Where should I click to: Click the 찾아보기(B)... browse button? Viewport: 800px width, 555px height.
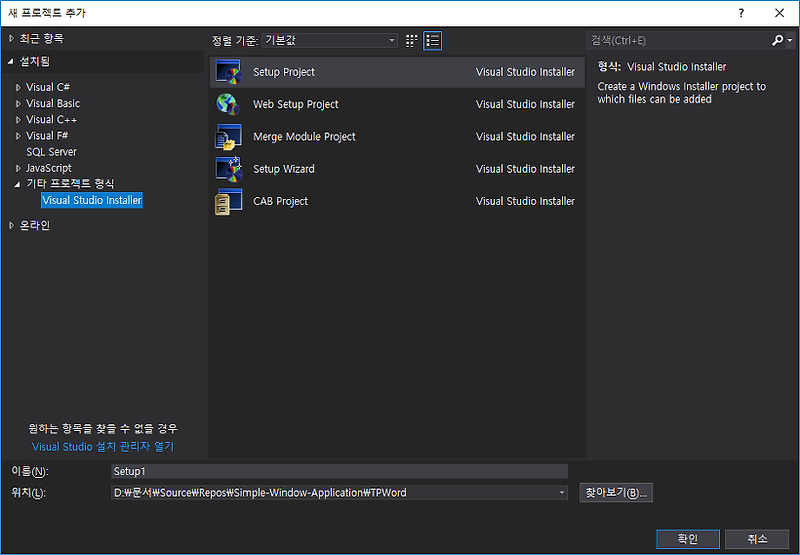coord(616,493)
